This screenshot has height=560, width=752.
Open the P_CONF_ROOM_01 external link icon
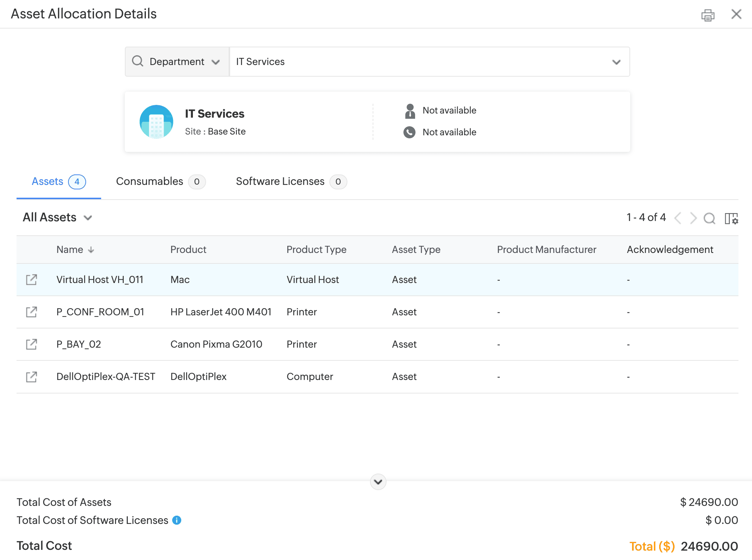click(32, 312)
